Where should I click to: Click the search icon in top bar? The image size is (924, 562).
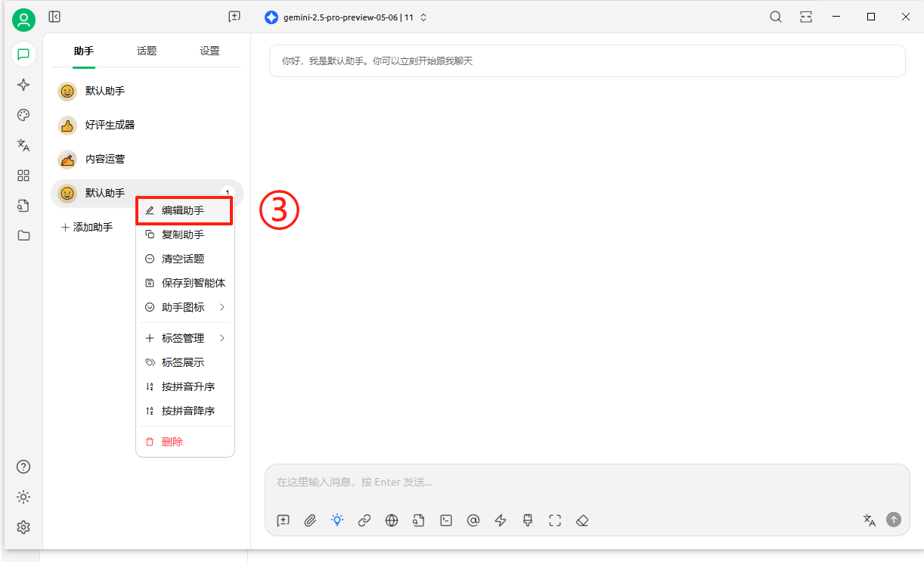tap(776, 17)
